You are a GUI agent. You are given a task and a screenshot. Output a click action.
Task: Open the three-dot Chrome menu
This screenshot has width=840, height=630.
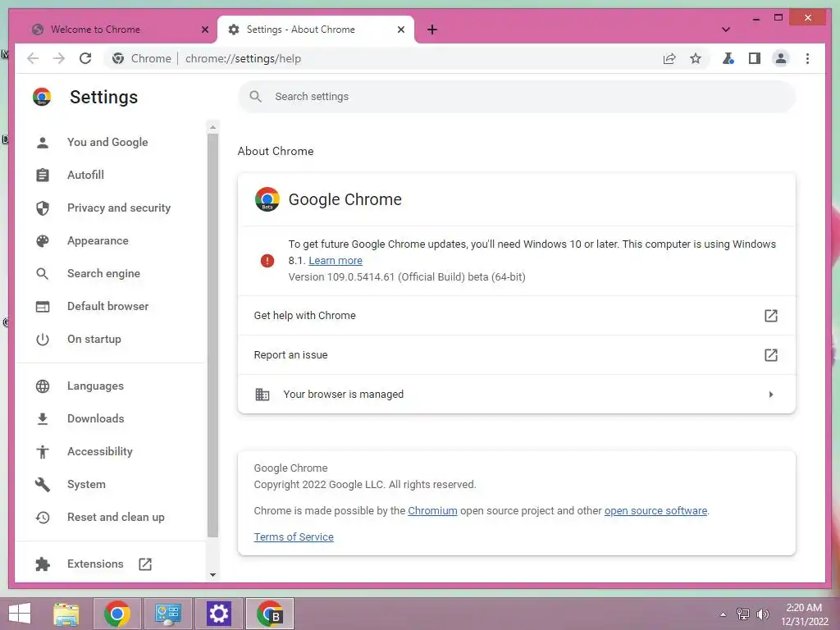tap(807, 58)
